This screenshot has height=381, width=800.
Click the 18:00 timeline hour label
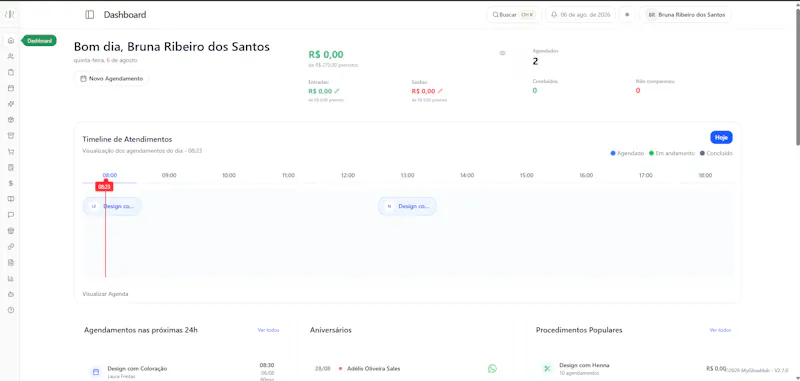[705, 175]
